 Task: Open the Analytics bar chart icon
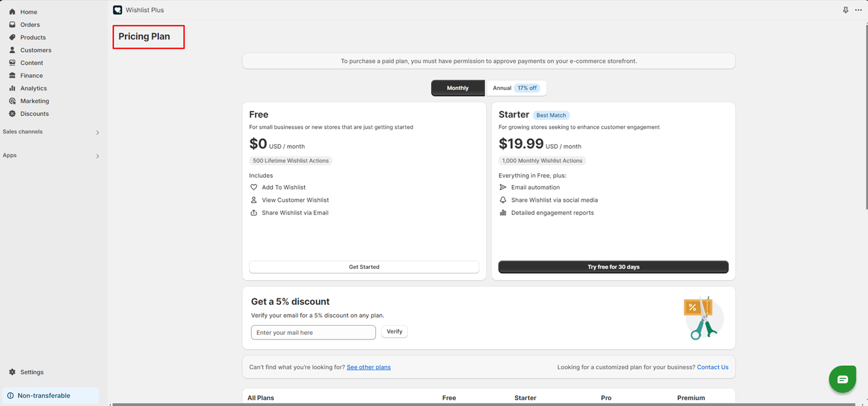12,88
